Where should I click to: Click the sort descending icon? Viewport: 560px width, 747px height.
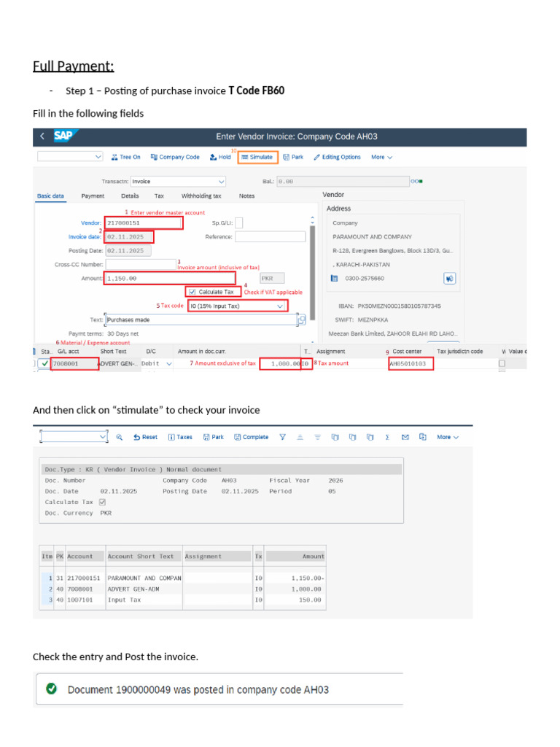tap(318, 437)
